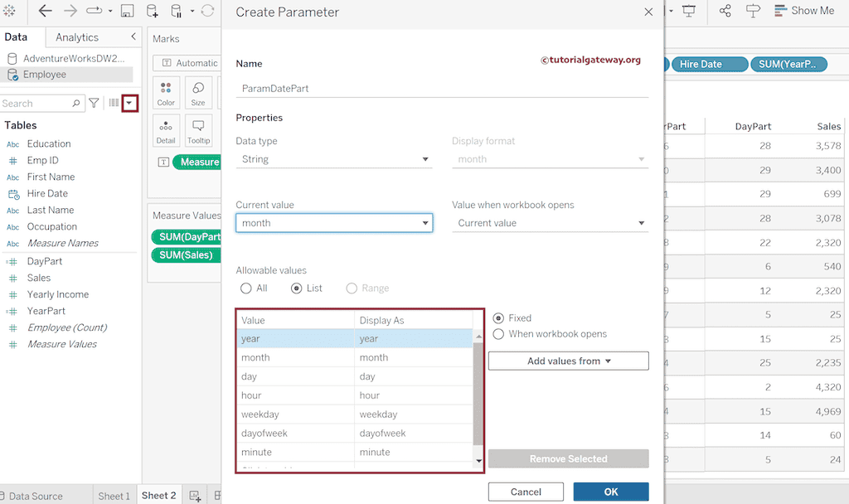
Task: Click the OK button
Action: click(x=611, y=492)
